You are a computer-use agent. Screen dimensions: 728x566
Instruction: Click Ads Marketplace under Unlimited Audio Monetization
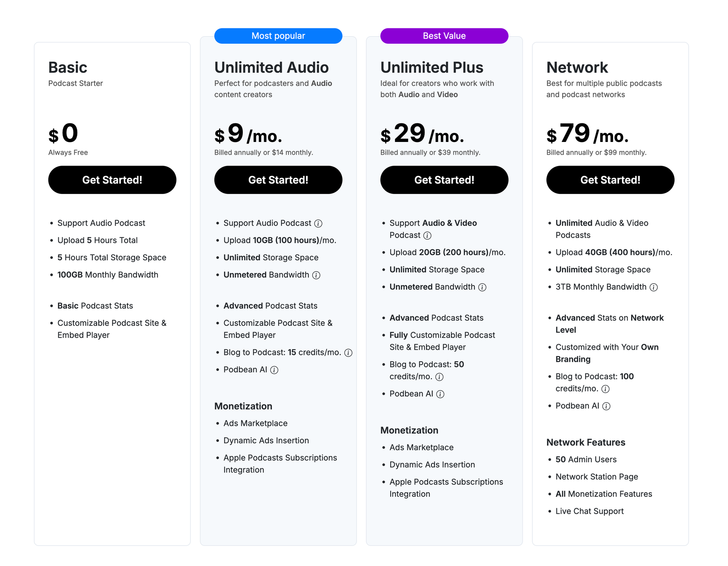coord(255,423)
